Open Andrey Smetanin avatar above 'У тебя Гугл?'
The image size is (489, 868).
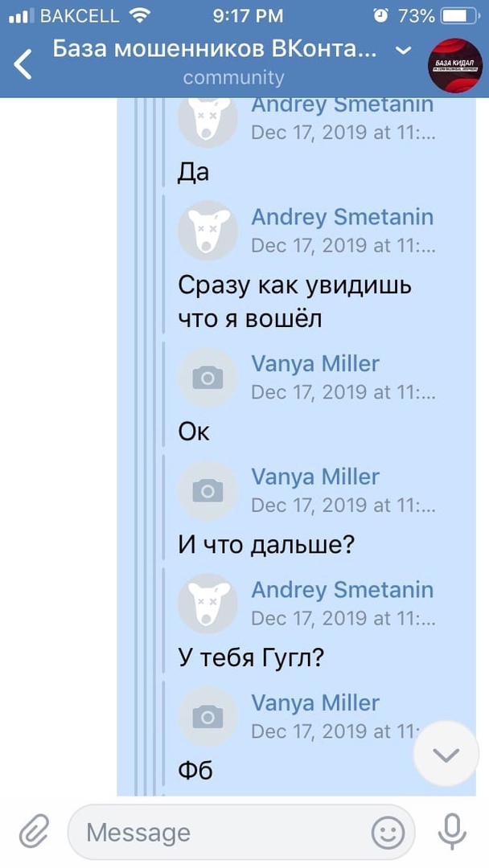tap(208, 602)
